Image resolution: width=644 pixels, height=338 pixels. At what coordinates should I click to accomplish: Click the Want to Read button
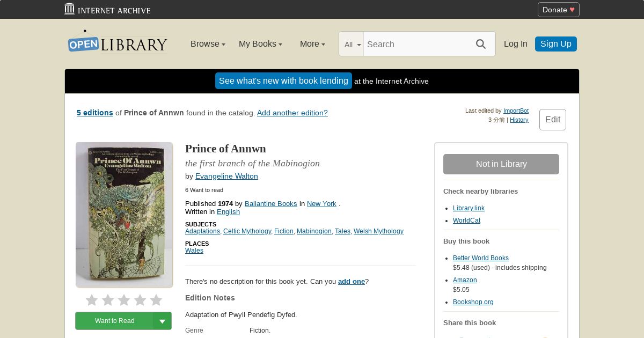[x=114, y=321]
